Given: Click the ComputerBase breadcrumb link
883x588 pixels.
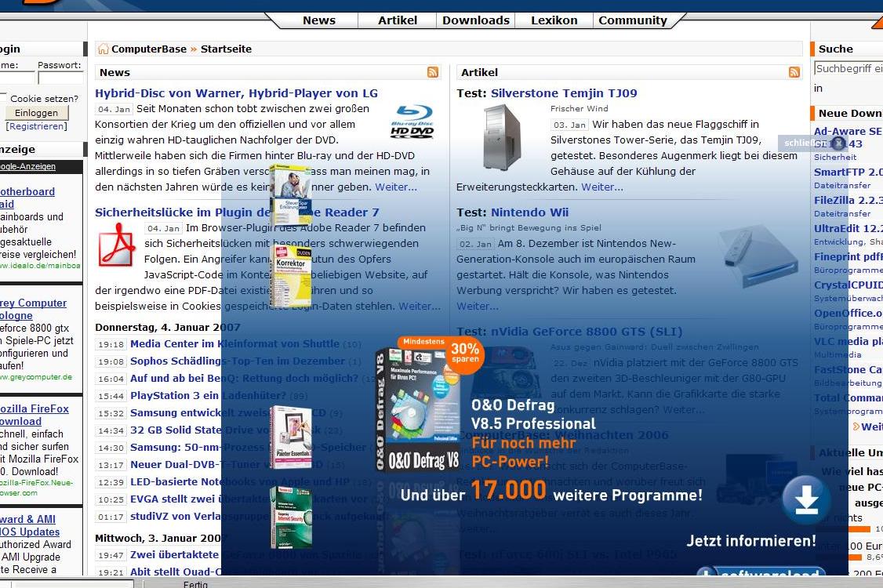Looking at the screenshot, I should point(149,49).
